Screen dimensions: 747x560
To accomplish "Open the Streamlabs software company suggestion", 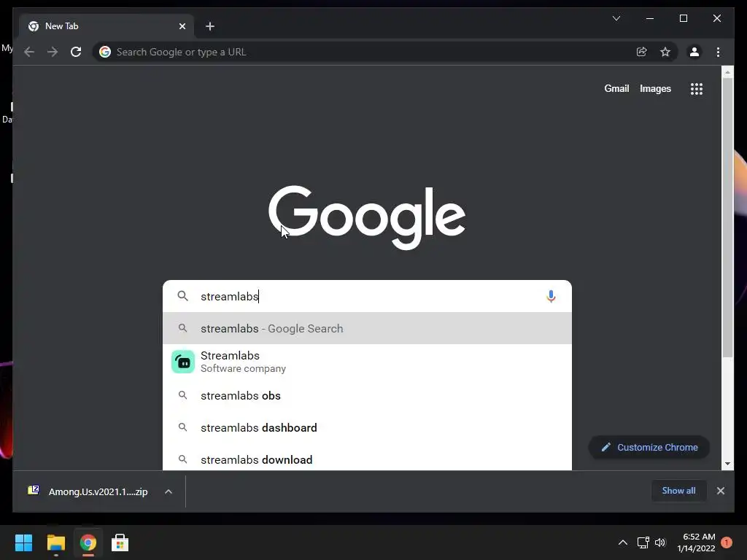I will (367, 362).
